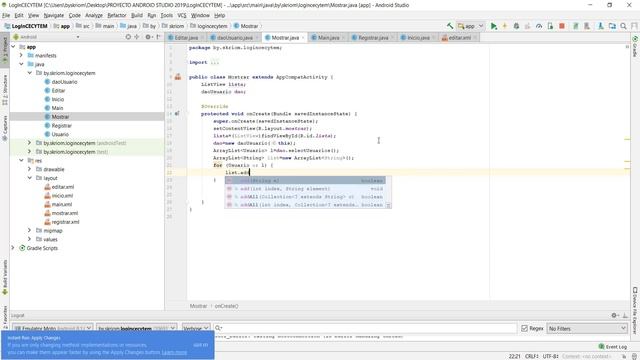The image size is (640, 360).
Task: Open project panel settings gear icon
Action: tap(149, 37)
